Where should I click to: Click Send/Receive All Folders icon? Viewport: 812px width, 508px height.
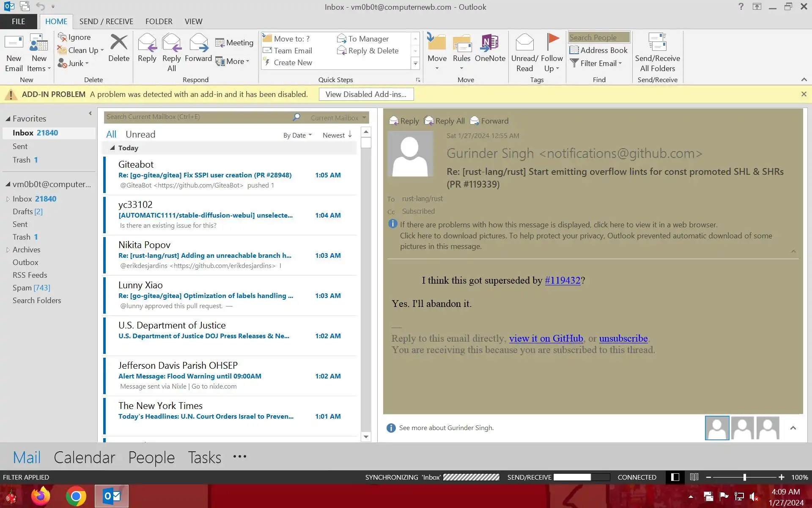(657, 43)
